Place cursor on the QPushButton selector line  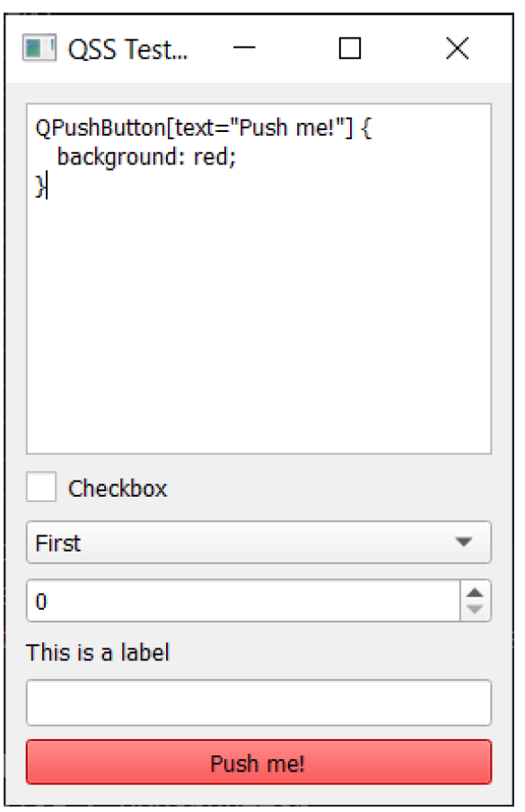[204, 128]
